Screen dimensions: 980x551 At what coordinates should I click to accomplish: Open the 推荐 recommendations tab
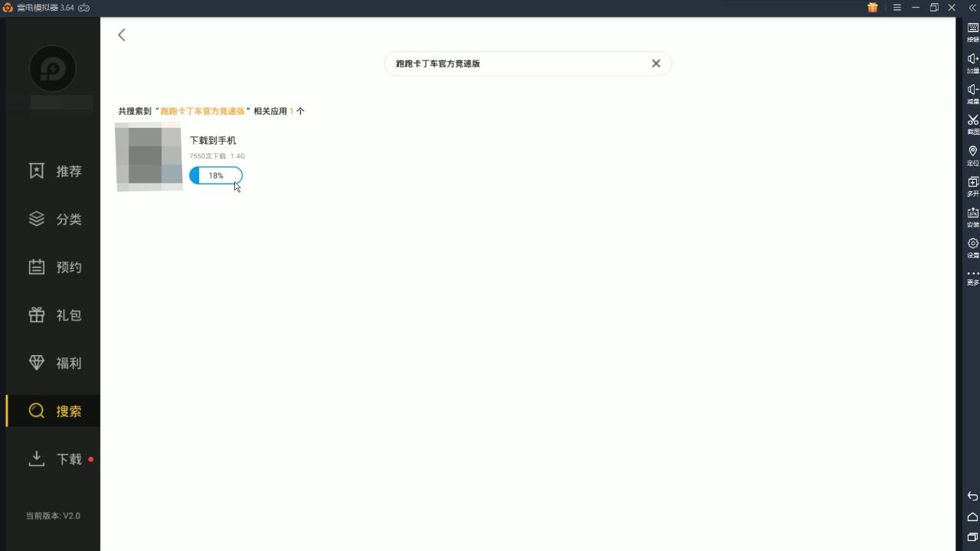click(x=54, y=171)
